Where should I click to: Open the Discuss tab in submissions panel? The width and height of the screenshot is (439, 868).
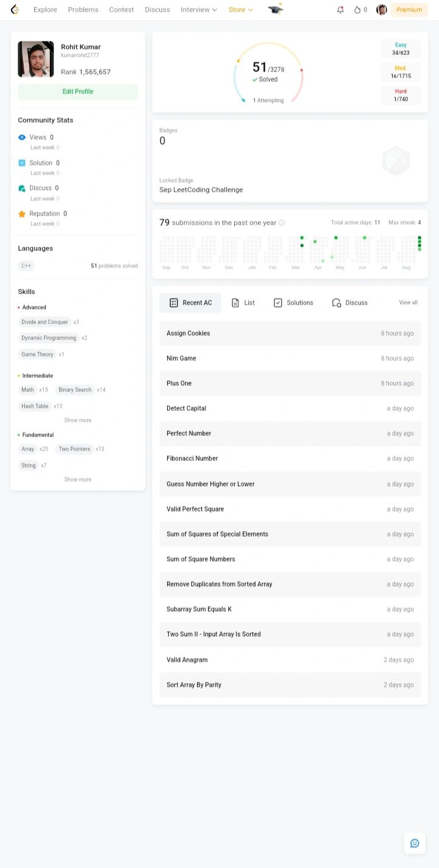pos(350,303)
